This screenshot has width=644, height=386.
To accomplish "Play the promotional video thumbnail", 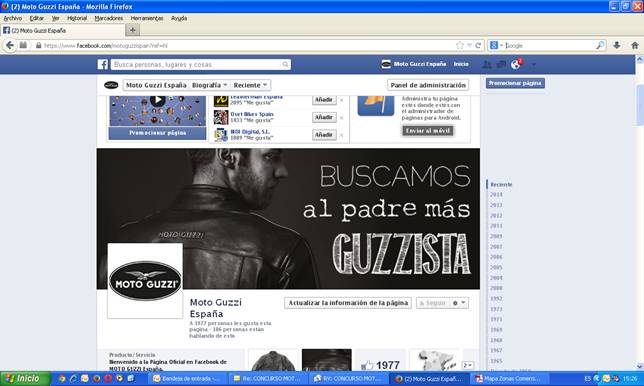I will click(x=157, y=100).
